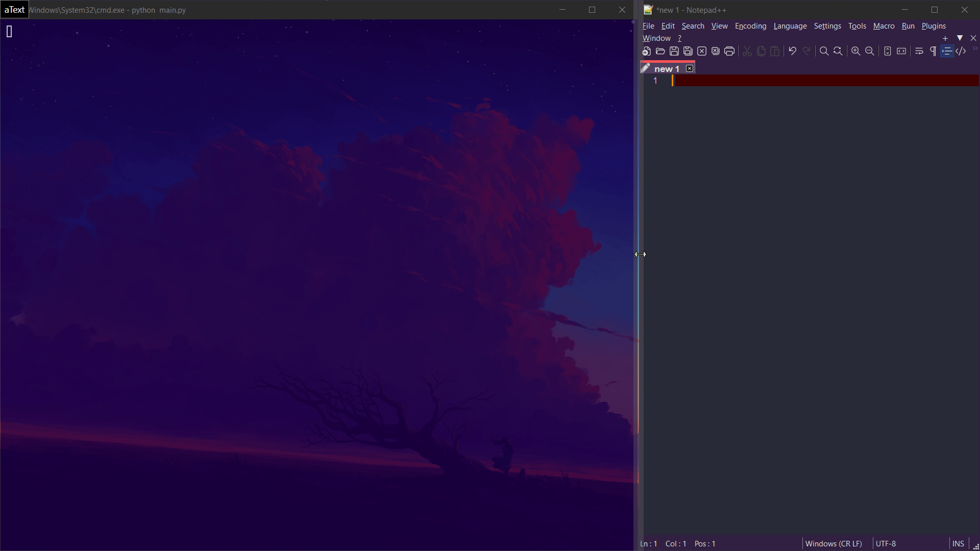The height and width of the screenshot is (551, 980).
Task: Open the tab list dropdown arrow
Action: [960, 38]
